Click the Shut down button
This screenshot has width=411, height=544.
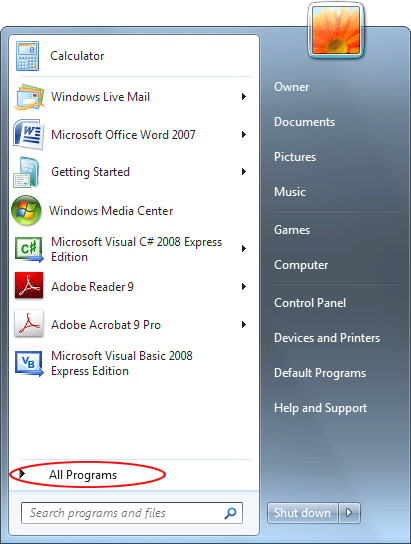tap(302, 513)
